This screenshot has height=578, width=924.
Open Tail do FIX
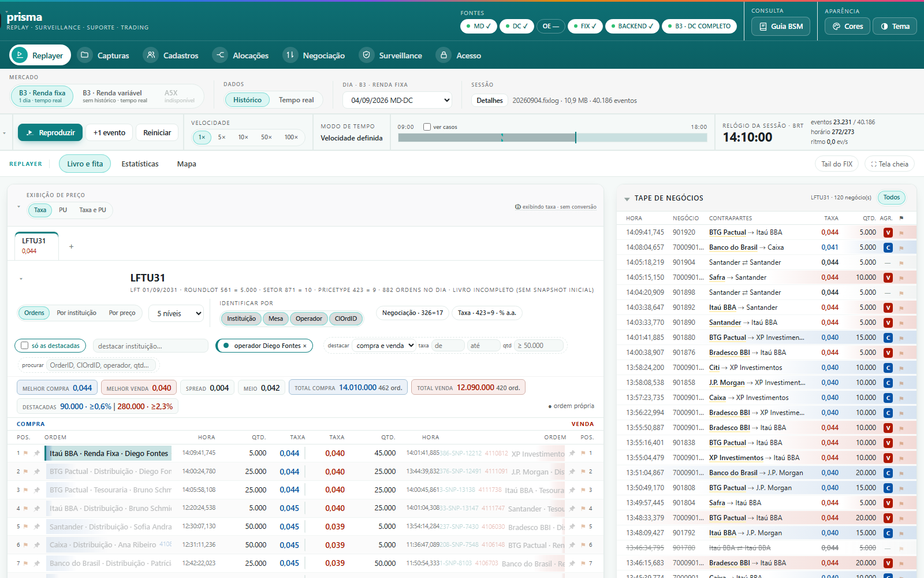pyautogui.click(x=837, y=164)
